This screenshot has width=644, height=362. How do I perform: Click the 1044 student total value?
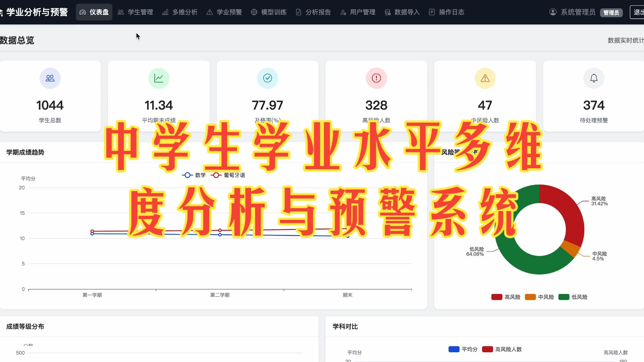pyautogui.click(x=50, y=105)
